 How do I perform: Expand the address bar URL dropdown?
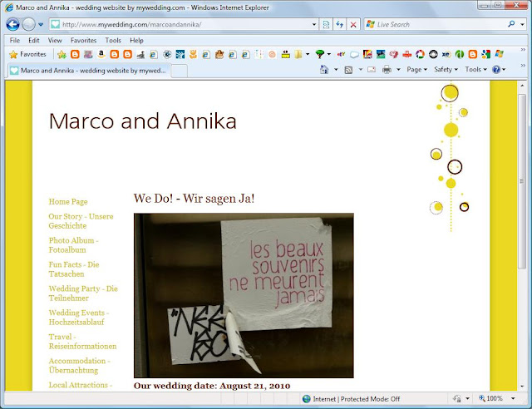[x=314, y=24]
